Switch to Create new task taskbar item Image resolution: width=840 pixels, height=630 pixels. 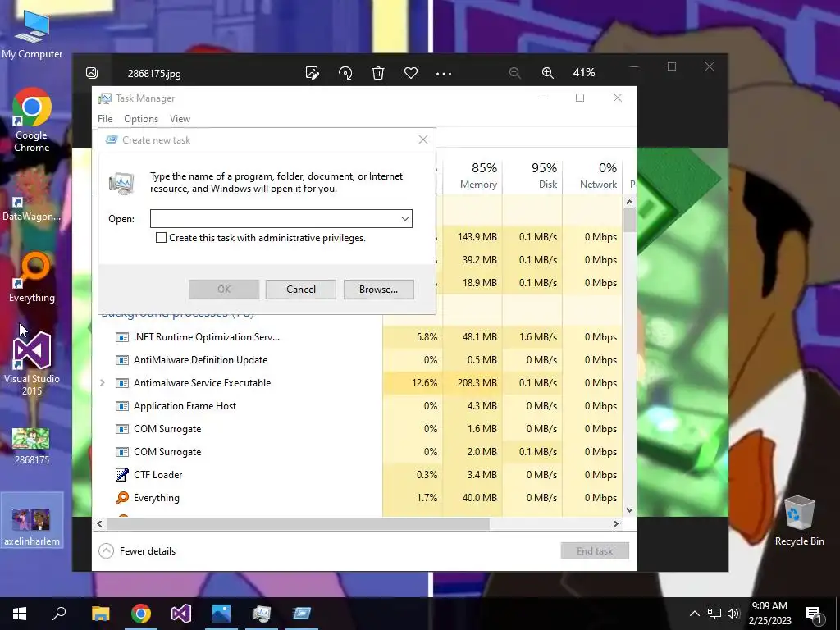(302, 614)
